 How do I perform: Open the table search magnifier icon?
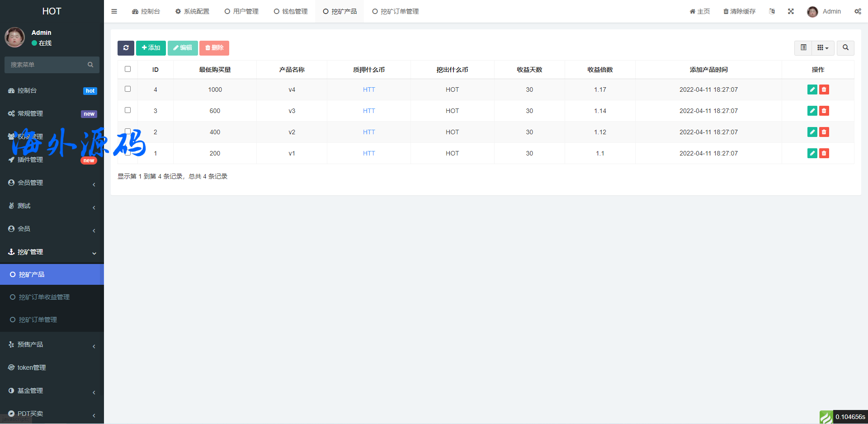(x=845, y=48)
